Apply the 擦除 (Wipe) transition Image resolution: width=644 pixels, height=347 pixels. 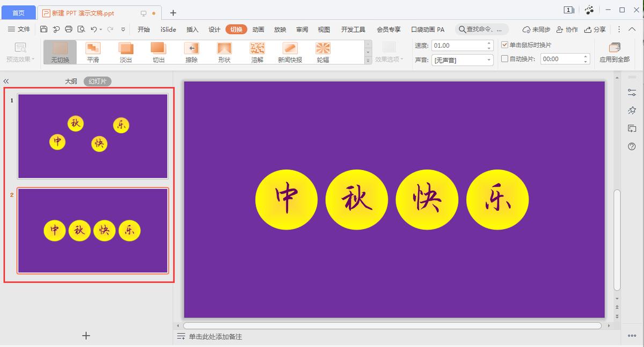point(192,52)
